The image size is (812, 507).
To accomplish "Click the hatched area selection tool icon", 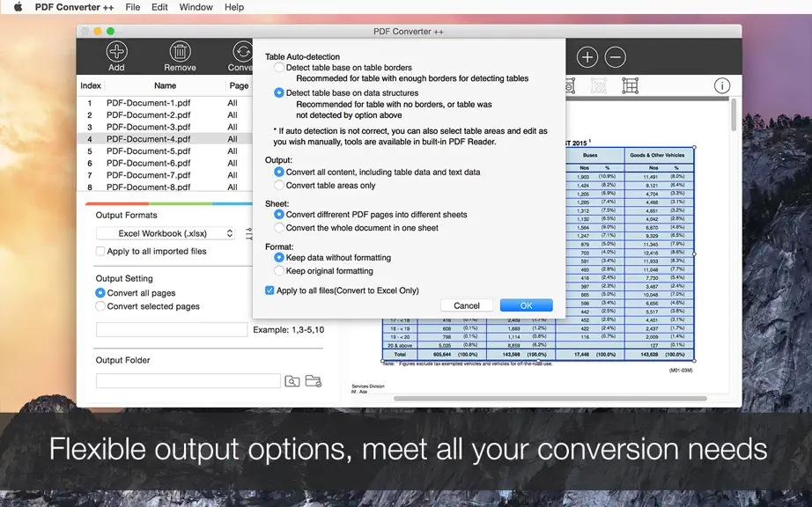I will [x=599, y=86].
